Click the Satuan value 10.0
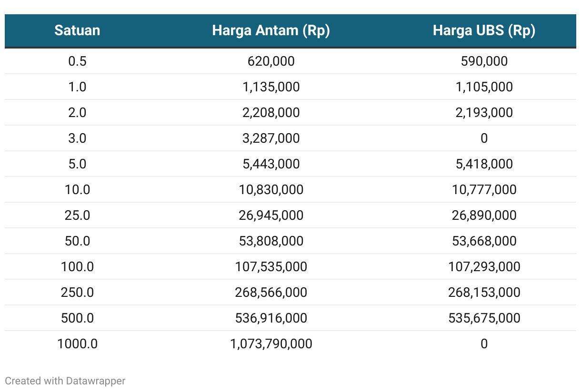Screen dimensions: 581x392 click(77, 190)
